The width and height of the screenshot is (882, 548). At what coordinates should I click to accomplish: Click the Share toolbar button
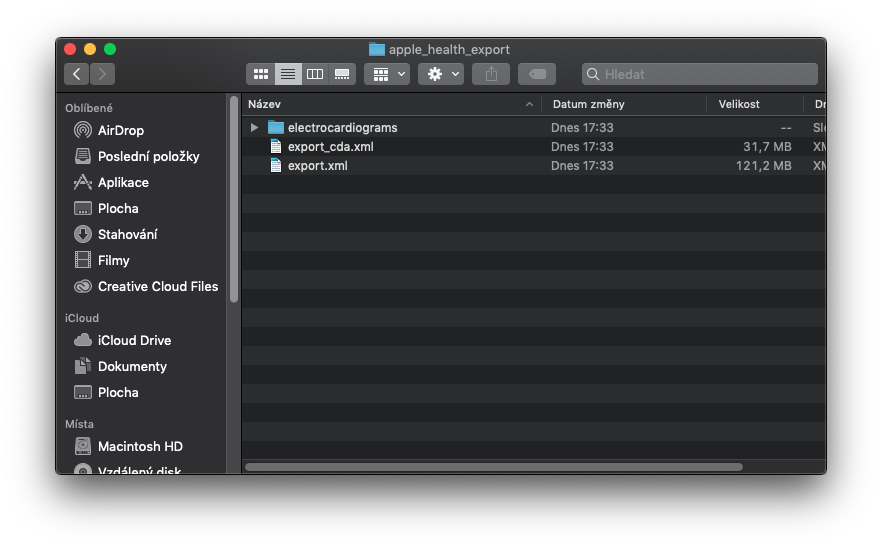coord(491,74)
